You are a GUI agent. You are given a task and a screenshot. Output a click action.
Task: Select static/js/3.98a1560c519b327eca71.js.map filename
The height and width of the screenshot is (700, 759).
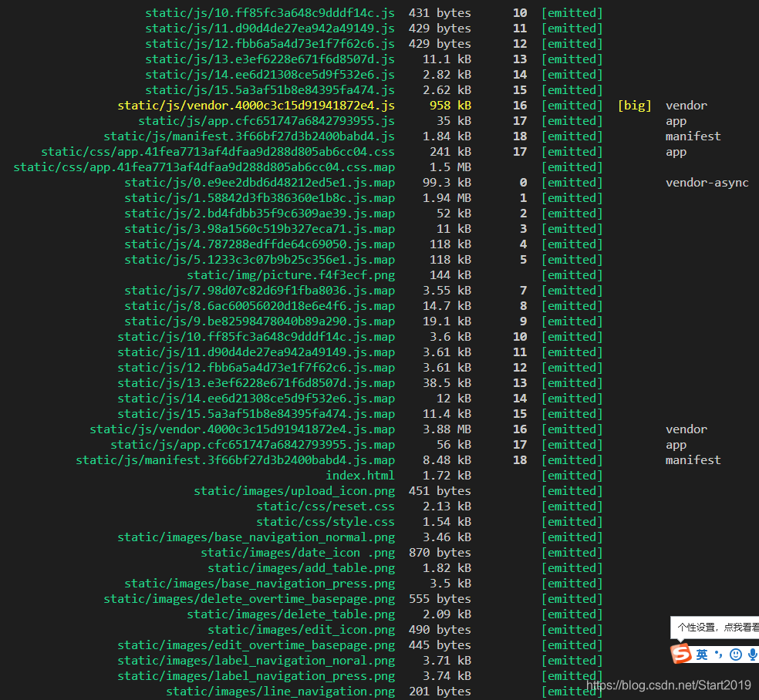coord(259,229)
